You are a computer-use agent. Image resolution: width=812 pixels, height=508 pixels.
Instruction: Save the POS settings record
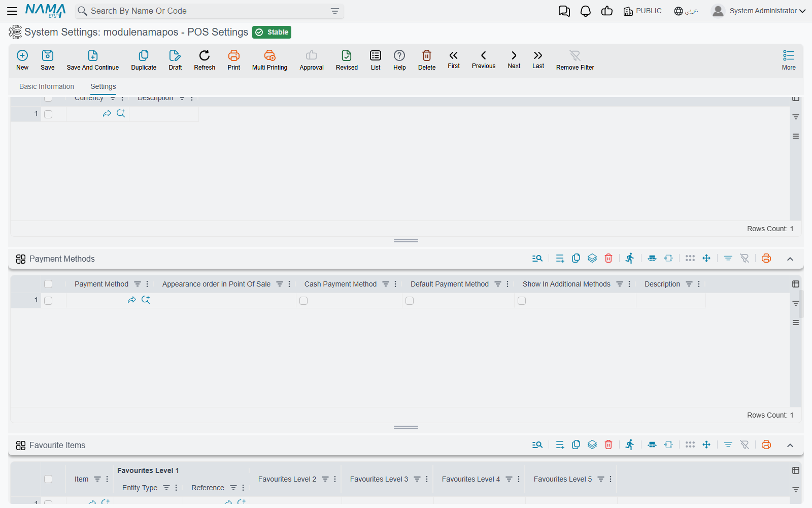click(x=48, y=60)
